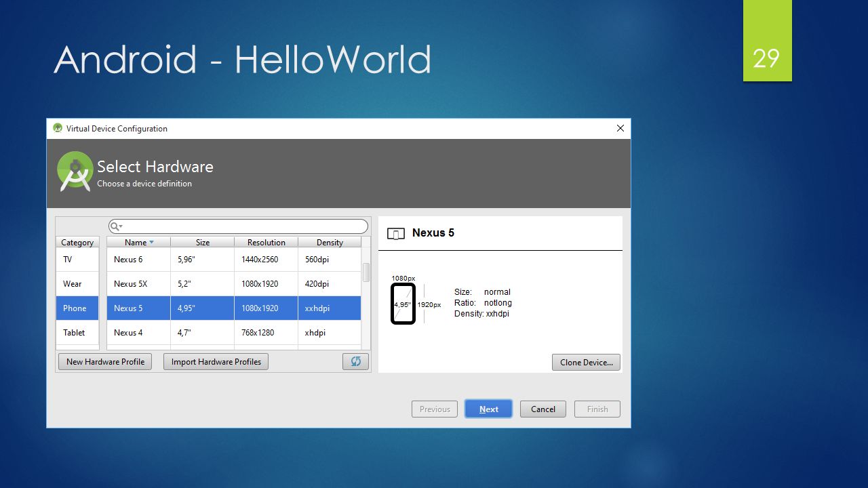
Task: Click the Cancel button
Action: [543, 409]
